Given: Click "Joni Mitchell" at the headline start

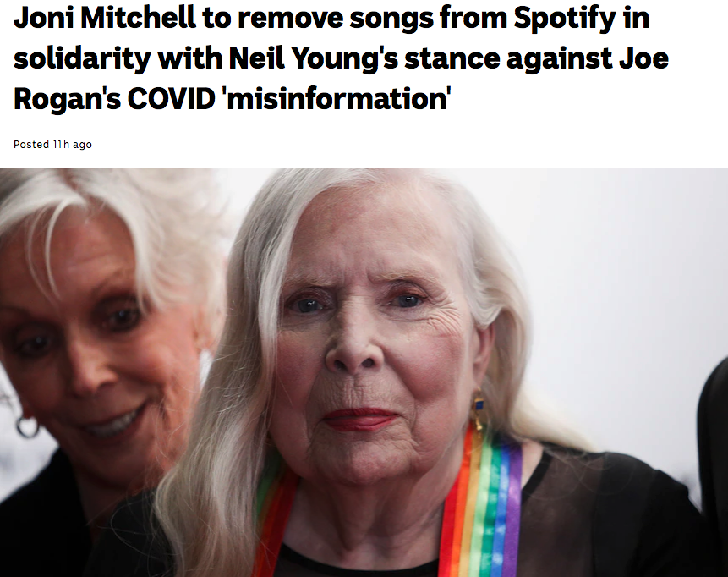Looking at the screenshot, I should pyautogui.click(x=104, y=18).
